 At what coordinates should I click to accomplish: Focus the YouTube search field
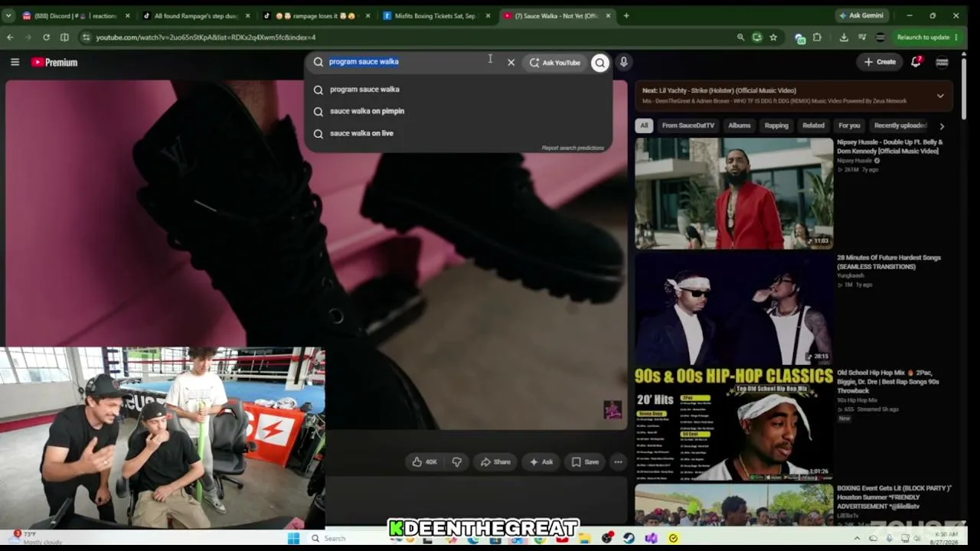click(x=413, y=62)
